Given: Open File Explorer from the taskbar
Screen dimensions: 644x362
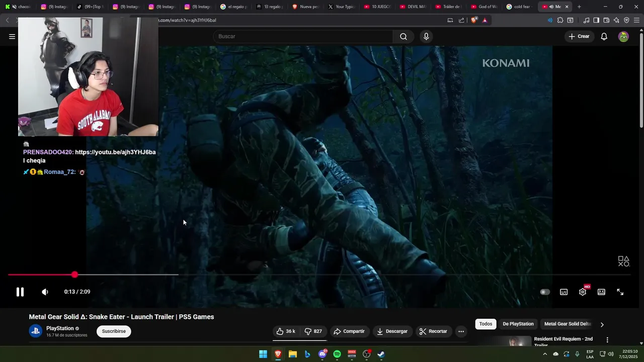Looking at the screenshot, I should point(293,354).
